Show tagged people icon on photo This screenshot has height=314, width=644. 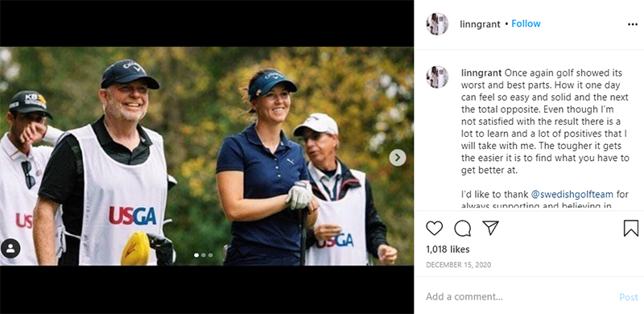10,248
